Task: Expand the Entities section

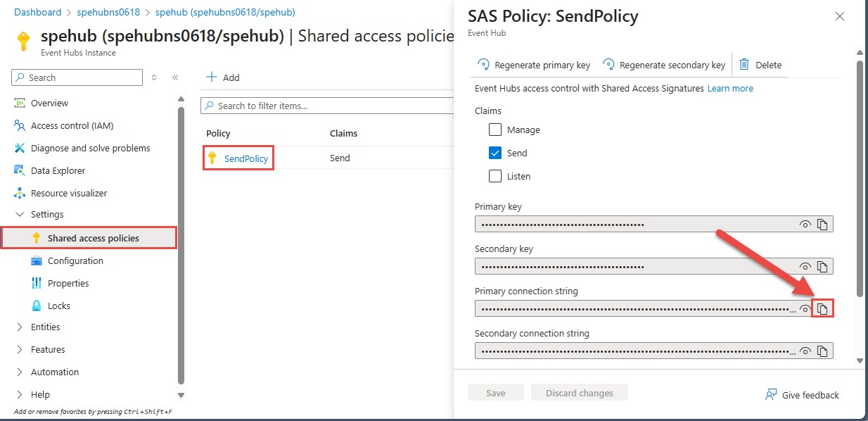Action: tap(19, 327)
